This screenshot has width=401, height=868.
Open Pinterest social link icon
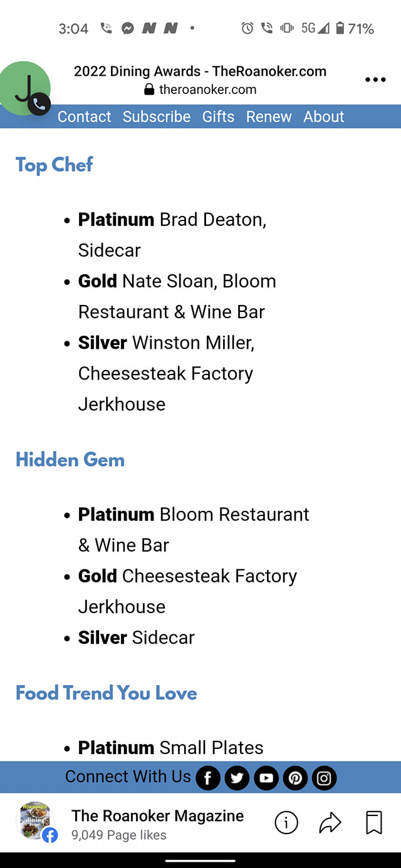point(295,778)
